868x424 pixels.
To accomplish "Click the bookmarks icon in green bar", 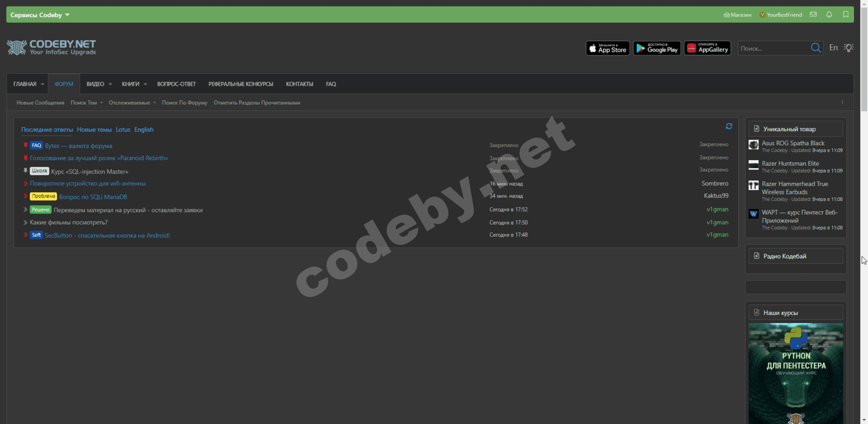I will (x=845, y=15).
